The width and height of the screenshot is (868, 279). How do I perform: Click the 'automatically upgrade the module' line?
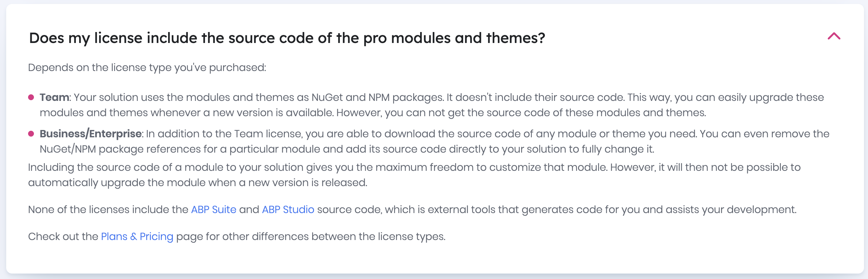198,182
